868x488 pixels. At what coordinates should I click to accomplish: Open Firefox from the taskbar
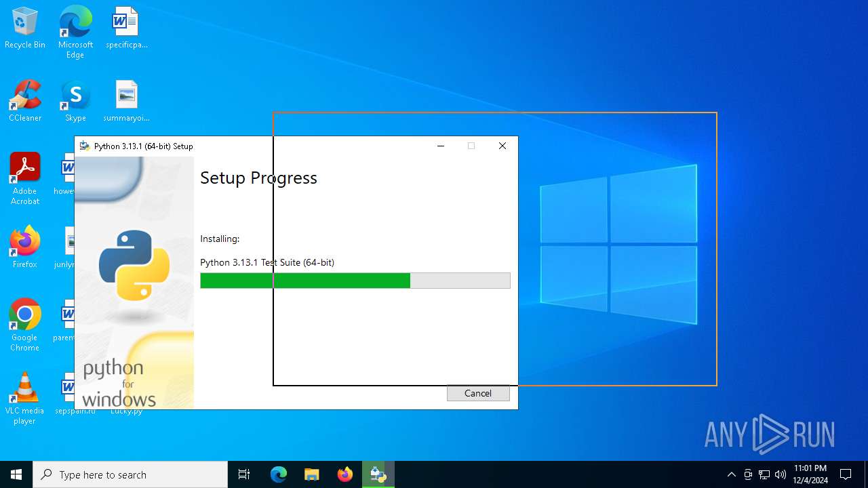click(345, 474)
